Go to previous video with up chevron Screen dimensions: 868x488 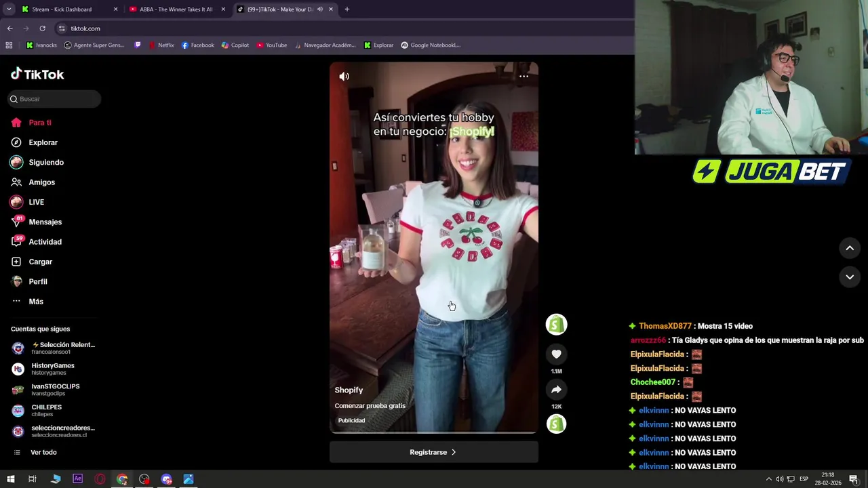click(850, 248)
